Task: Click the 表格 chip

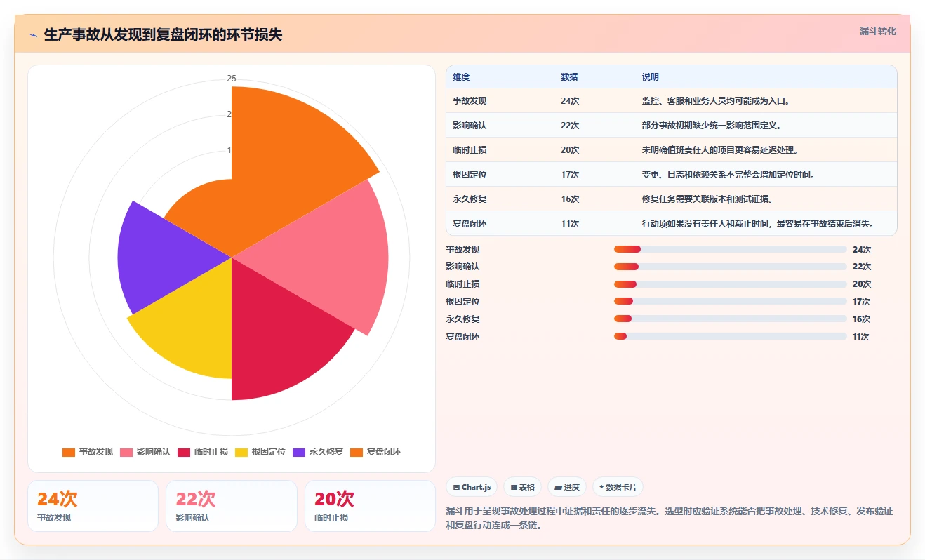Action: (x=522, y=487)
